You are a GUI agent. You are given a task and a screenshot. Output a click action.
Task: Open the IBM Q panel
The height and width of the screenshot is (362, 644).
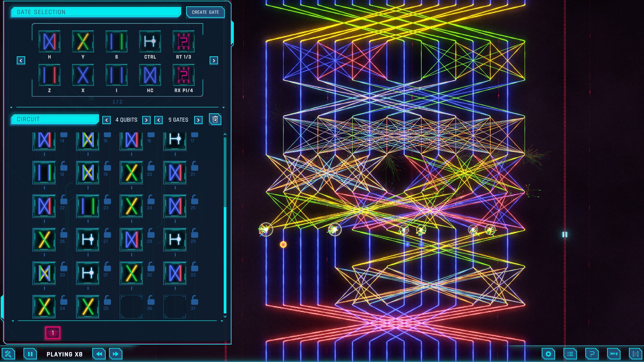(614, 354)
